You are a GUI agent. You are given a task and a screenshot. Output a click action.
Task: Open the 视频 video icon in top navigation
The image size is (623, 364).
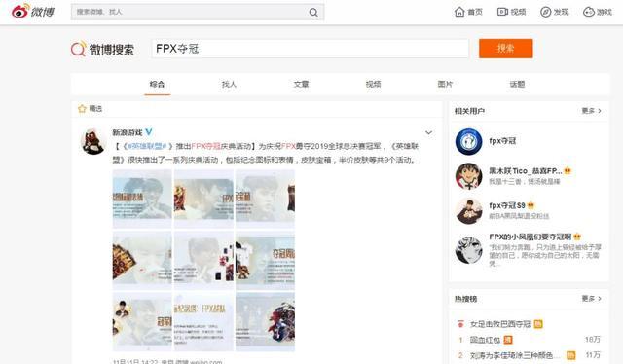[x=502, y=12]
